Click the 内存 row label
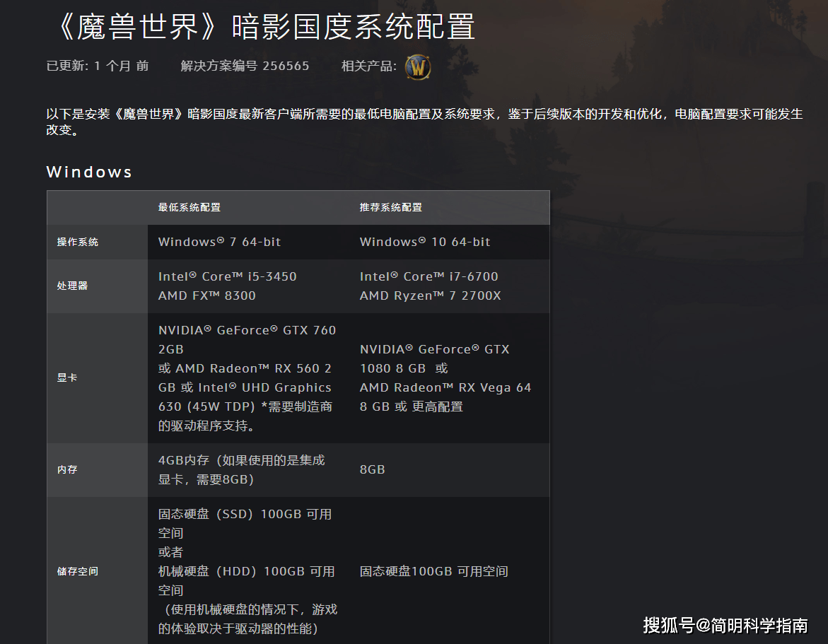Image resolution: width=828 pixels, height=644 pixels. (67, 469)
